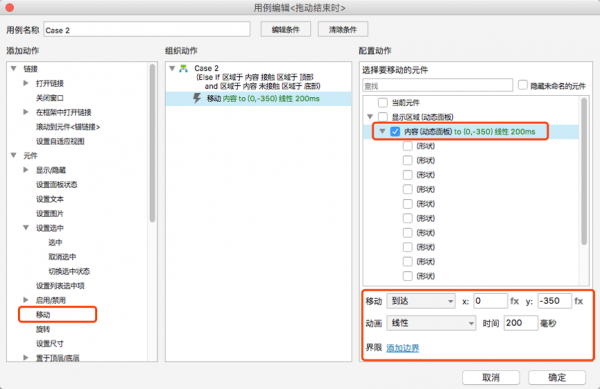
Task: Open the 移动 到达 dropdown
Action: pyautogui.click(x=421, y=301)
